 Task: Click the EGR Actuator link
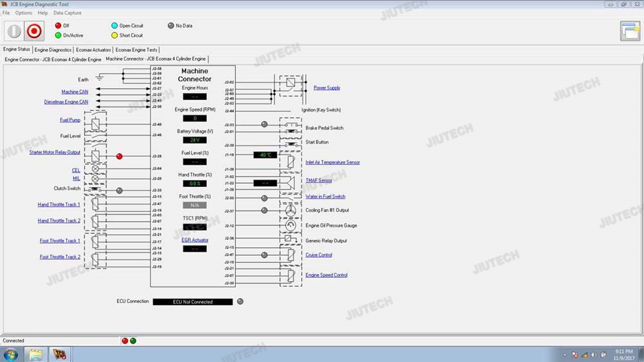(x=194, y=240)
